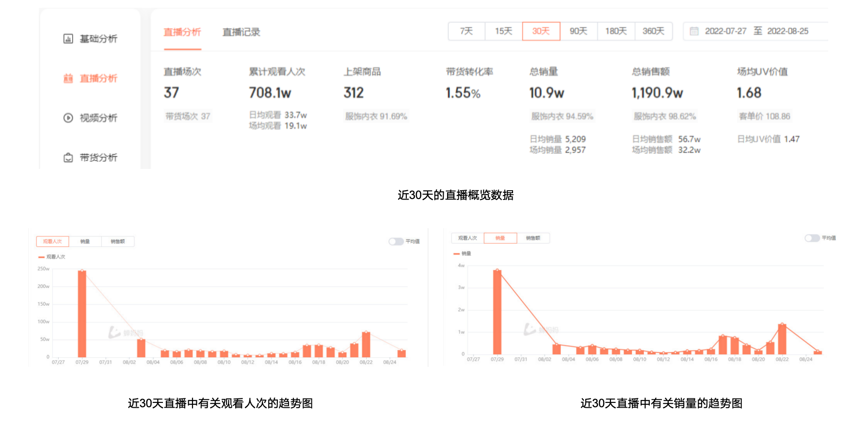Image resolution: width=868 pixels, height=431 pixels.
Task: Select the 360天 time range button
Action: click(x=653, y=32)
